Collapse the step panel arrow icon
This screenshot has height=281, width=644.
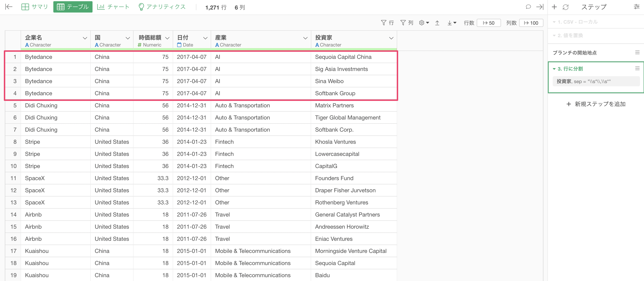pos(540,7)
